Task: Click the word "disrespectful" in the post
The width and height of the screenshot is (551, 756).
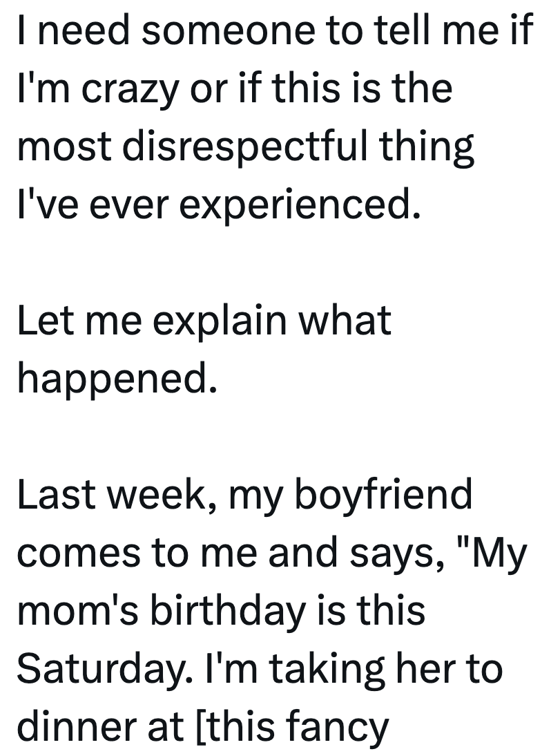Action: coord(245,147)
